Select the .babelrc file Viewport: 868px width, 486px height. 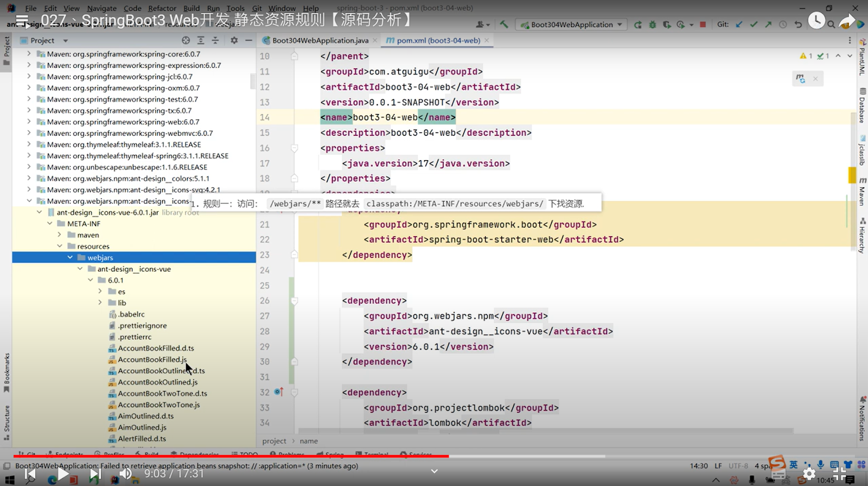[x=131, y=314]
